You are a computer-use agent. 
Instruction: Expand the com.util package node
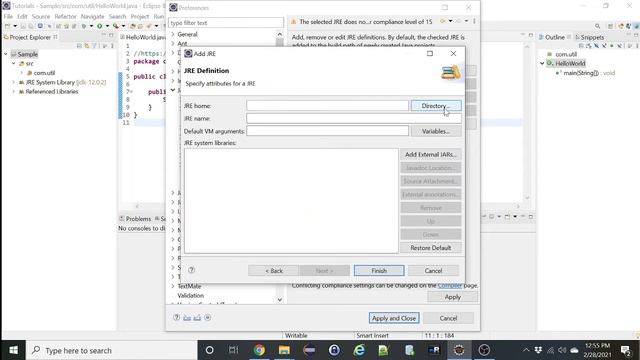click(x=21, y=73)
